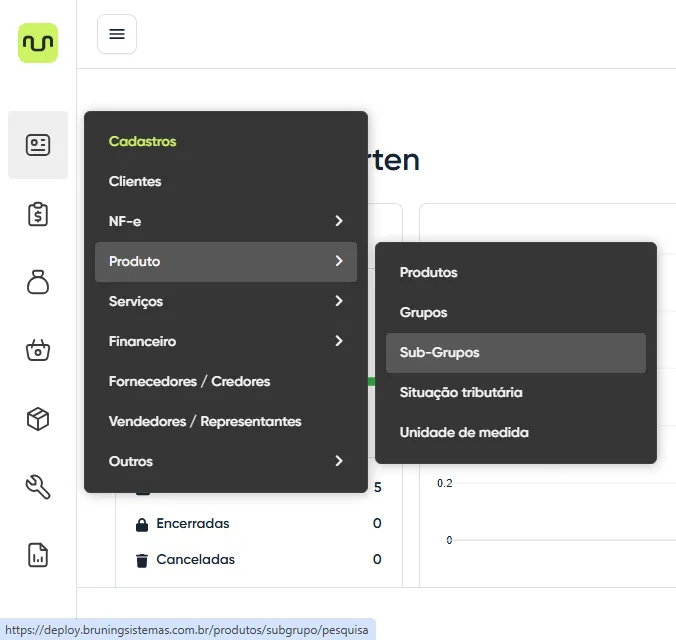Open the clipboard dollar sidebar icon
The height and width of the screenshot is (640, 676).
38,214
